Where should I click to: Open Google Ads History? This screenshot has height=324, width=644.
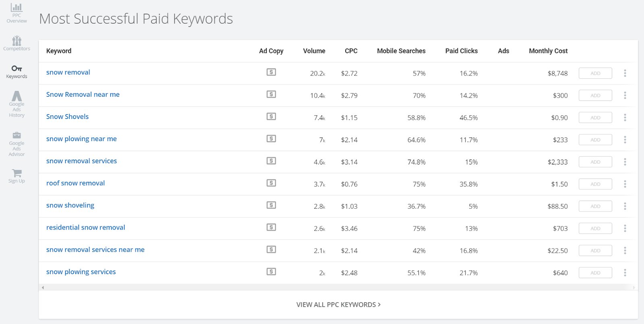pos(17,104)
